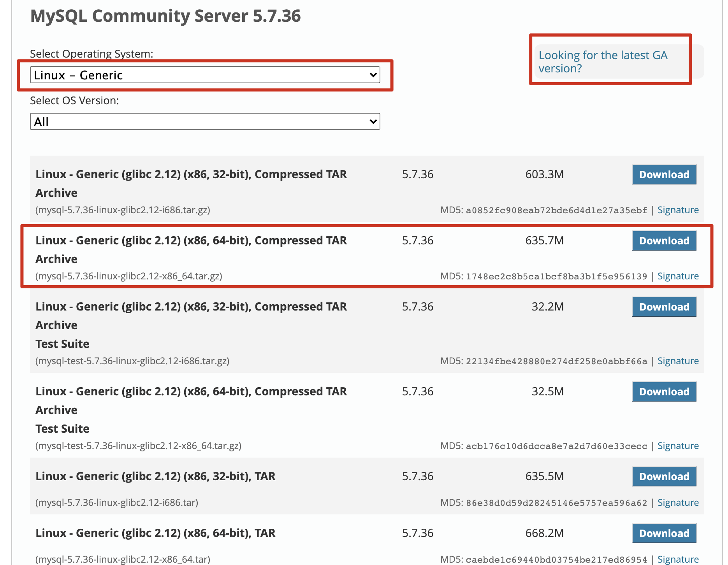Download the 635.5M 32-bit TAR

pos(664,476)
